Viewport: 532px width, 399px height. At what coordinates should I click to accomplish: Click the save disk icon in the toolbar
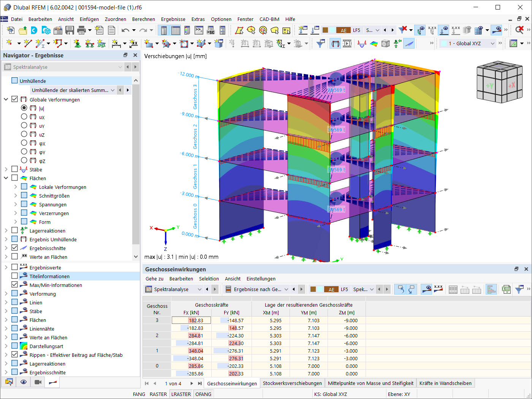click(70, 30)
